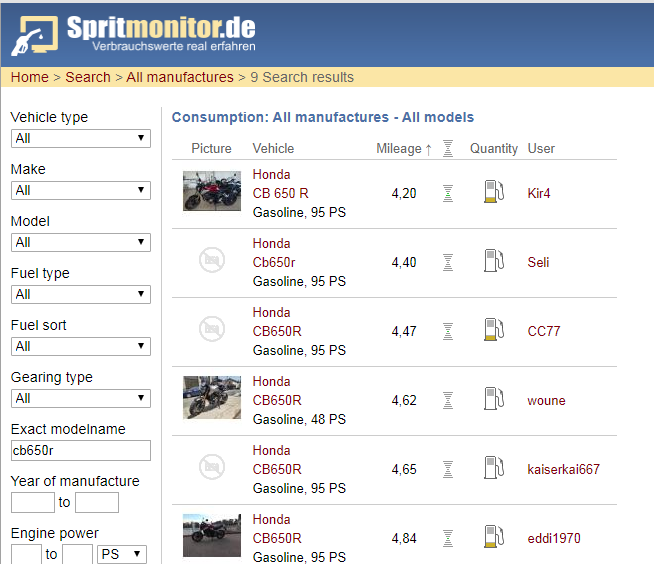
Task: Click the Vehicle column header
Action: pyautogui.click(x=273, y=149)
